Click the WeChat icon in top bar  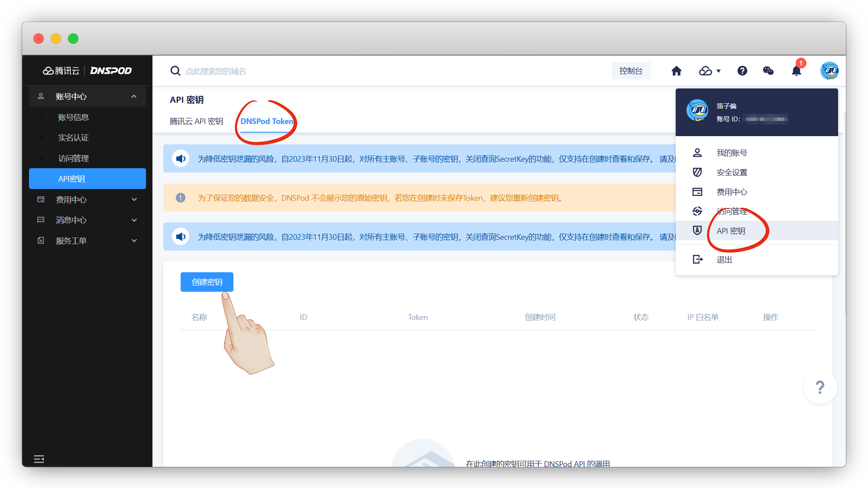click(768, 71)
